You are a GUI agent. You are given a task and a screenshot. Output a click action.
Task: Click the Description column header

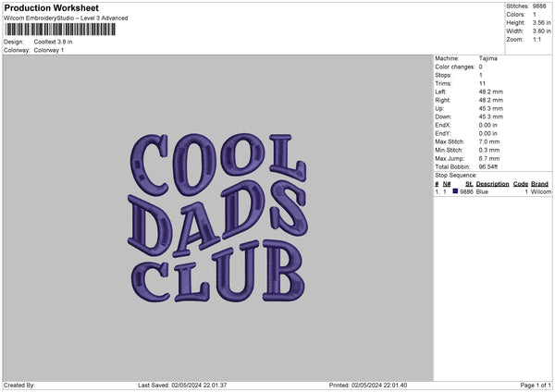492,184
